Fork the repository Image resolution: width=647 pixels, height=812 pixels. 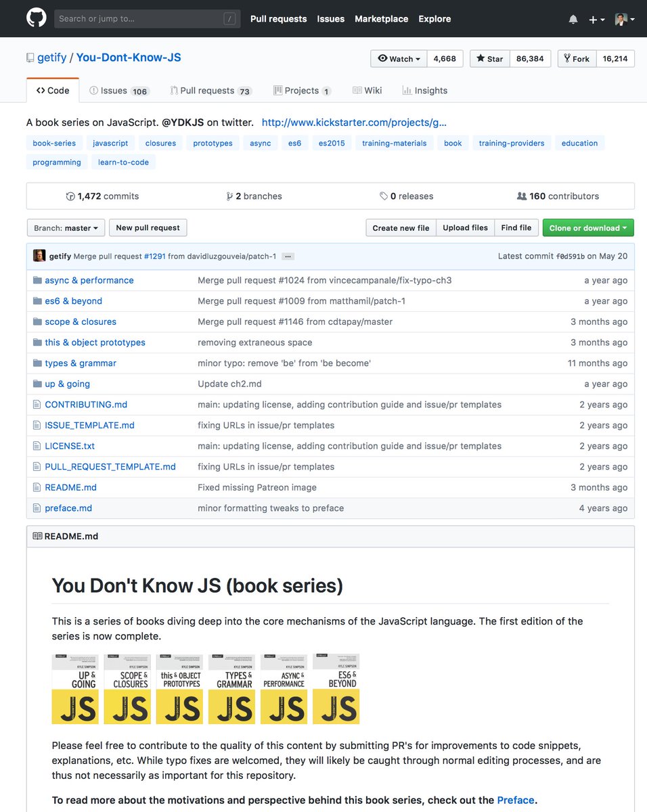tap(577, 59)
